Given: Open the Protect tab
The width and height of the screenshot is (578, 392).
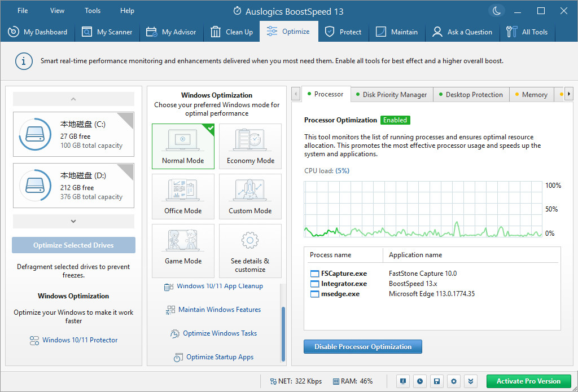Looking at the screenshot, I should pos(343,32).
